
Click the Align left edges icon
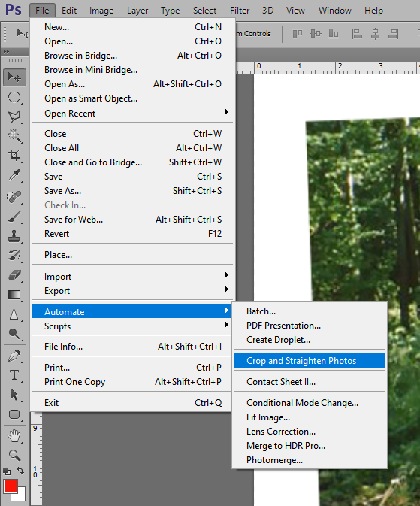pyautogui.click(x=357, y=34)
